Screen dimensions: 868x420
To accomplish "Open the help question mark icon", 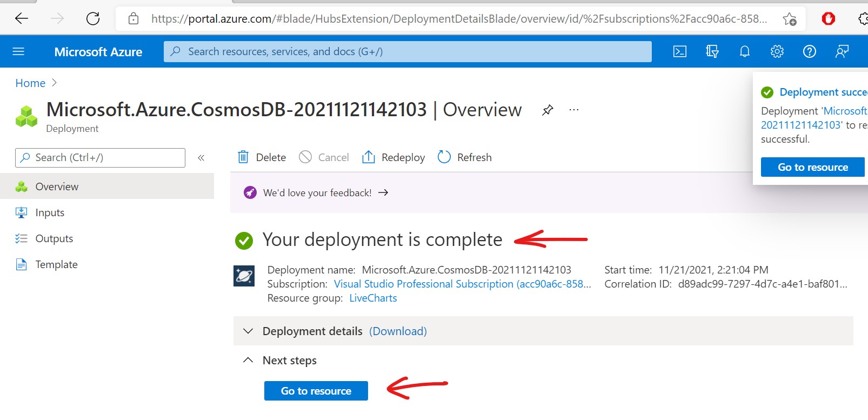I will click(810, 51).
